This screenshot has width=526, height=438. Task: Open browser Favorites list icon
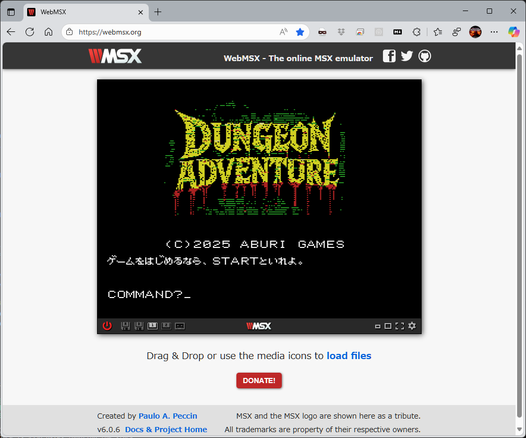coord(437,32)
